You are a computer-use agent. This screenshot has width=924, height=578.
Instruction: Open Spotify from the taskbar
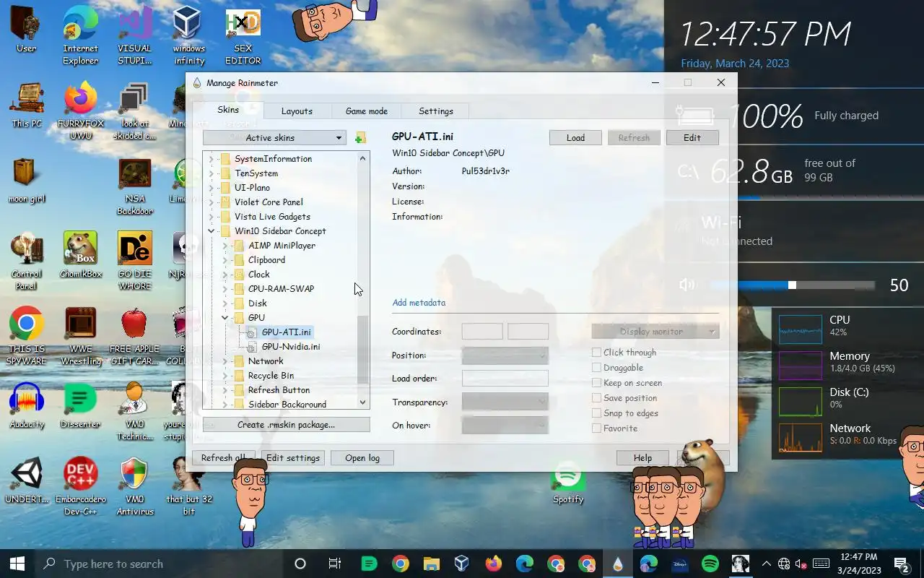coord(710,564)
